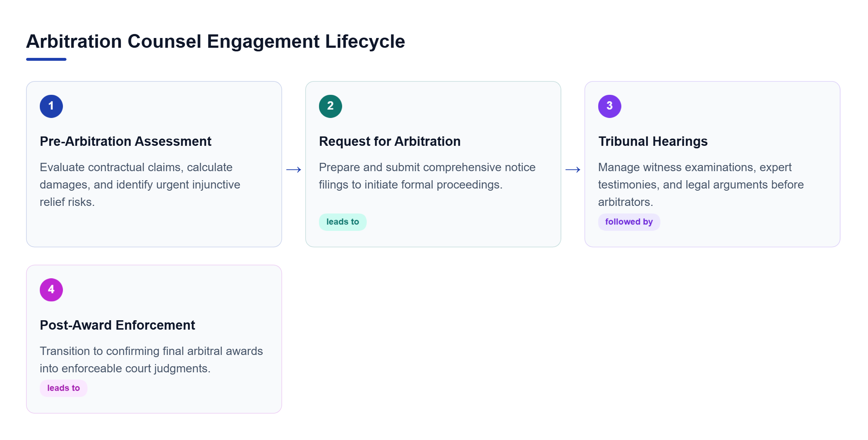Click the 'Evaluate contractual claims' description text
This screenshot has width=868, height=440.
point(140,185)
